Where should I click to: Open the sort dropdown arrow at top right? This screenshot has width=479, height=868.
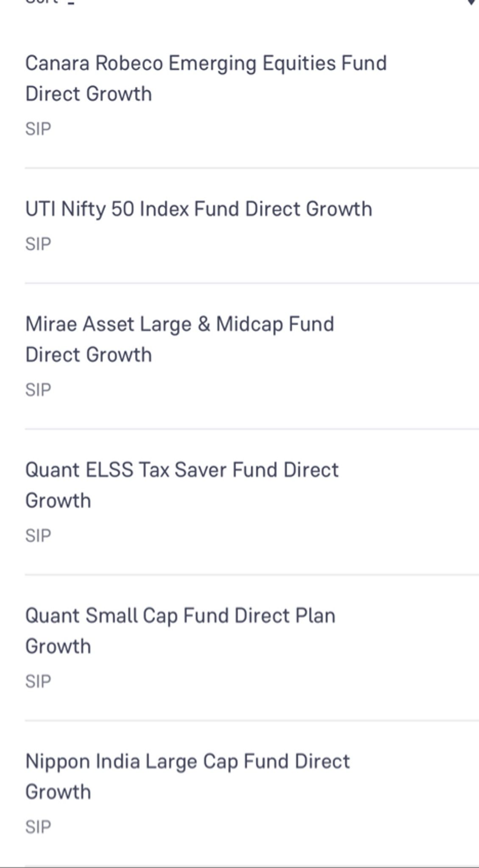pyautogui.click(x=471, y=2)
